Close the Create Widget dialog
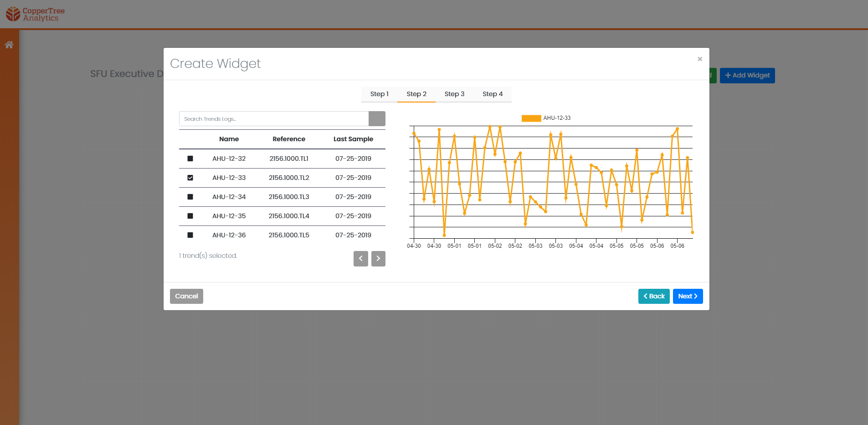The height and width of the screenshot is (425, 868). (x=700, y=59)
